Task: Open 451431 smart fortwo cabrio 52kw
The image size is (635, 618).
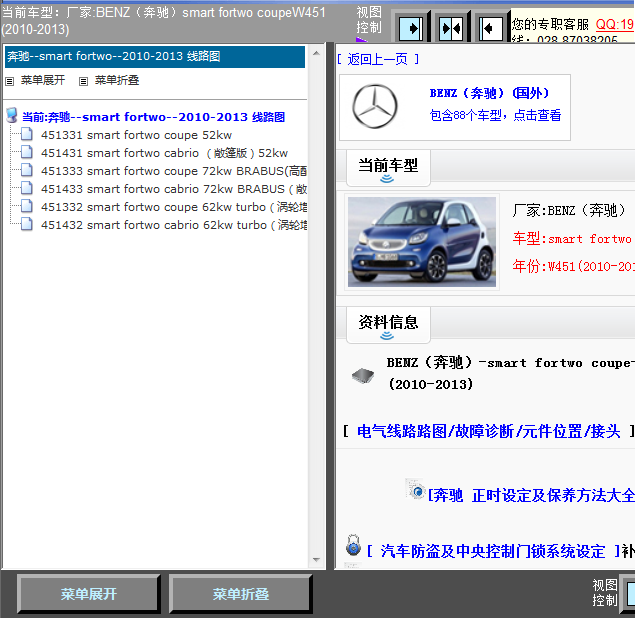Action: pyautogui.click(x=164, y=153)
